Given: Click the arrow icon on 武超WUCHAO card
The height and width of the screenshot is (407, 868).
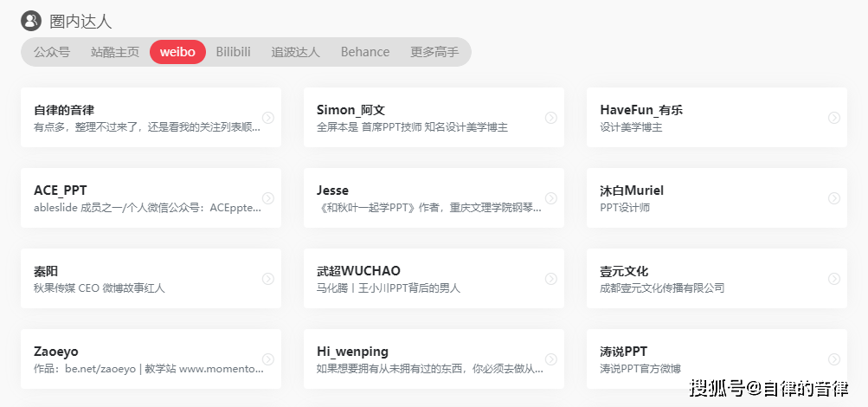Looking at the screenshot, I should pyautogui.click(x=551, y=279).
